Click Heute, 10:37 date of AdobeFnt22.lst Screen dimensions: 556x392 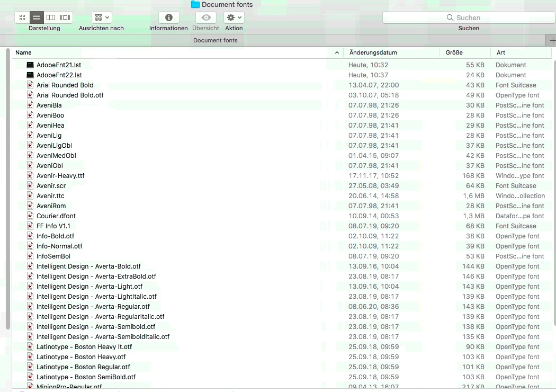point(368,75)
